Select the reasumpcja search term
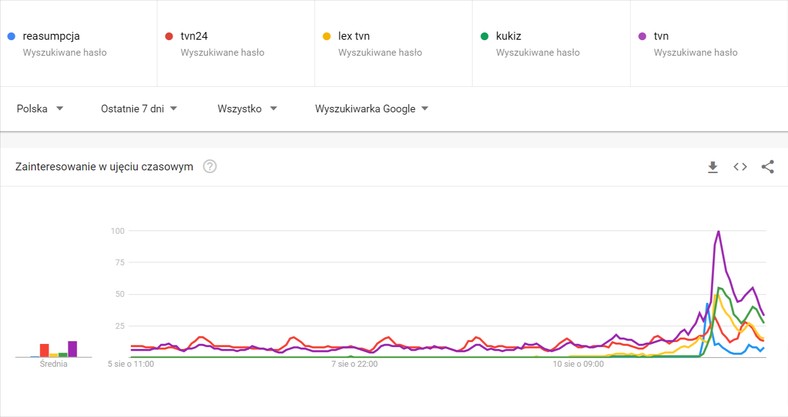Viewport: 788px width, 417px height. (51, 36)
